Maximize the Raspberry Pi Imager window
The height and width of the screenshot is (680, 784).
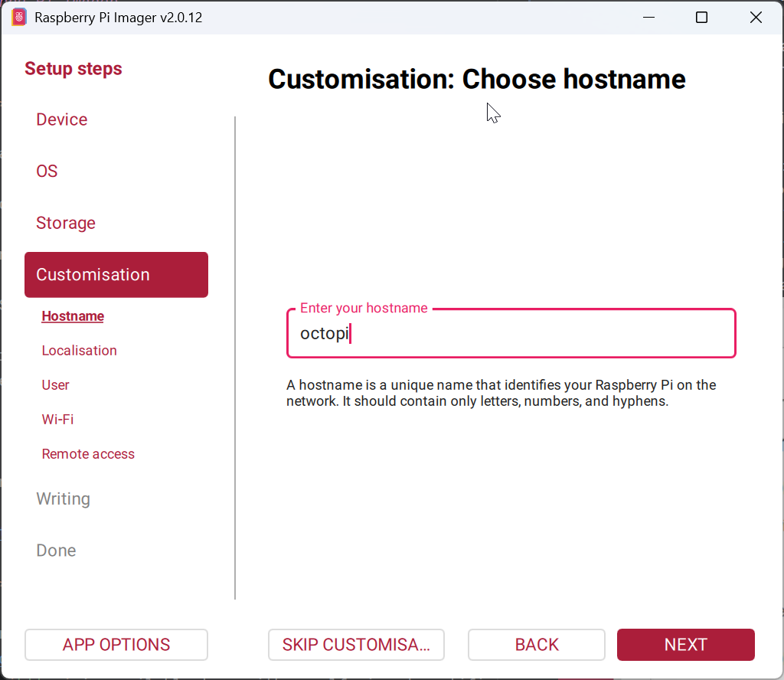click(701, 18)
